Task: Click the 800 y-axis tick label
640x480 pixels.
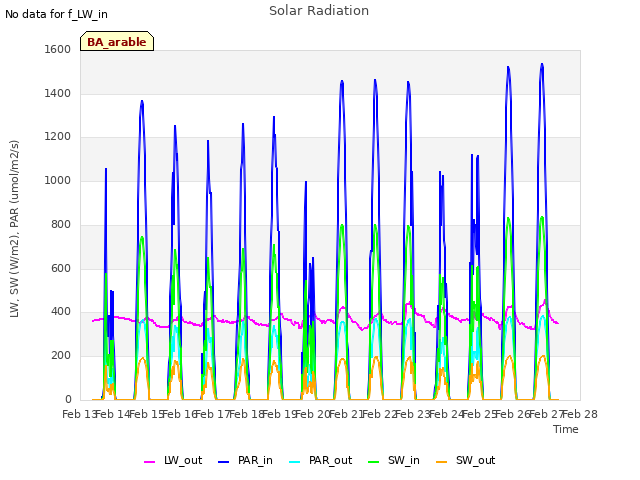Action: (61, 224)
